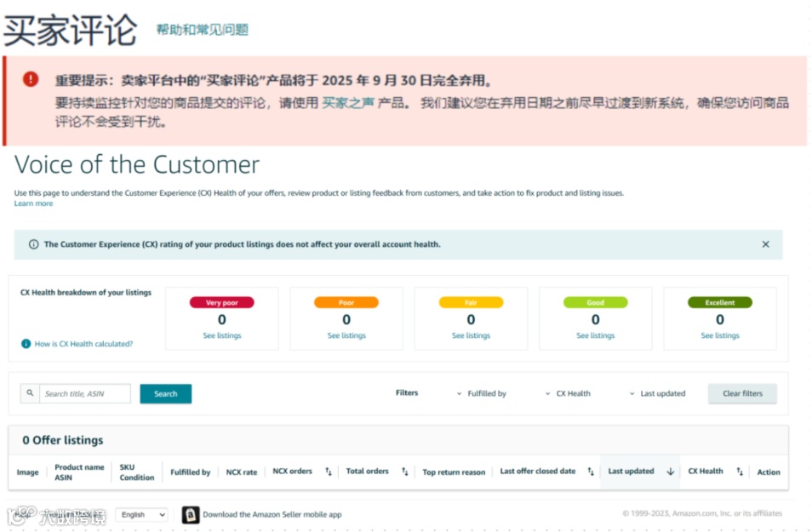Open How is CX Health calculated link
This screenshot has height=532, width=812.
pyautogui.click(x=84, y=344)
